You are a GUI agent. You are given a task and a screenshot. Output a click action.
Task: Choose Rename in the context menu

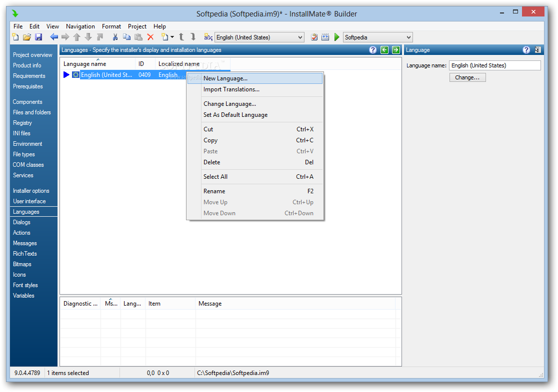click(x=255, y=192)
